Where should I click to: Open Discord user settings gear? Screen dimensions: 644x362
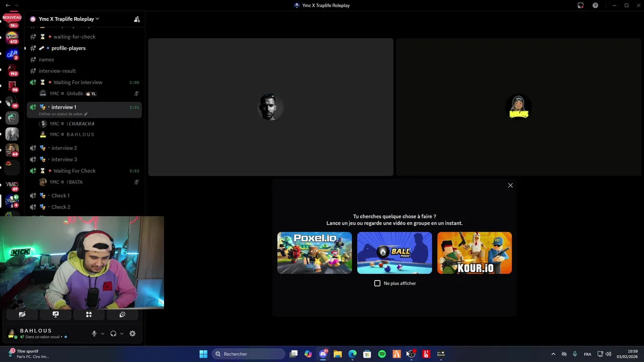(x=132, y=333)
